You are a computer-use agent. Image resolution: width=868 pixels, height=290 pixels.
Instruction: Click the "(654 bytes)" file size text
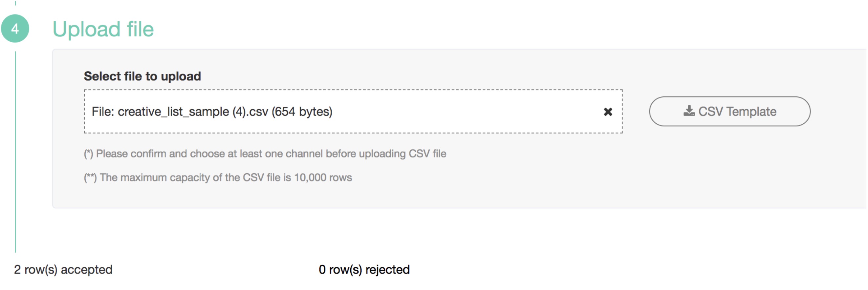tap(302, 112)
